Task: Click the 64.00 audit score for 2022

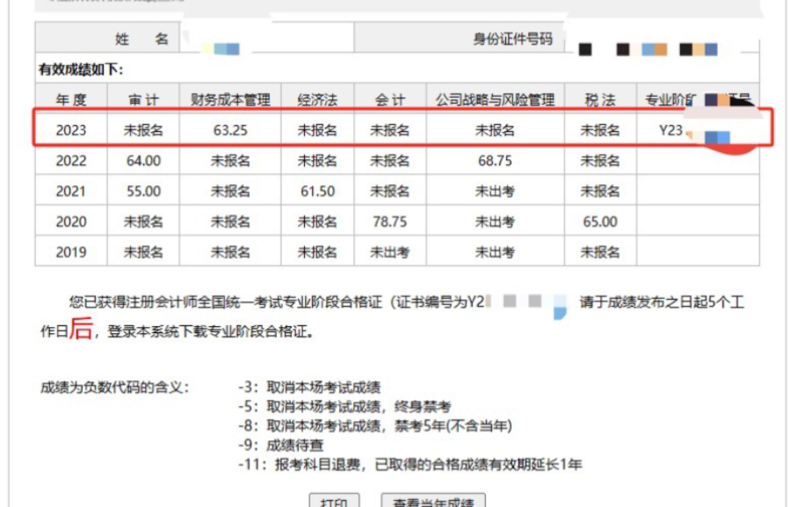Action: 143,161
